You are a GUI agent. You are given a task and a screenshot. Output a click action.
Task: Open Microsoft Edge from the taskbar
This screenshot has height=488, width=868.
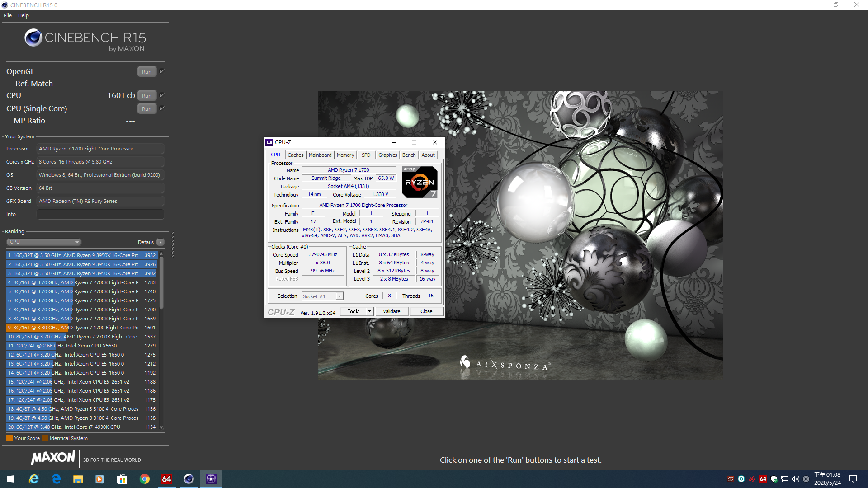point(56,479)
